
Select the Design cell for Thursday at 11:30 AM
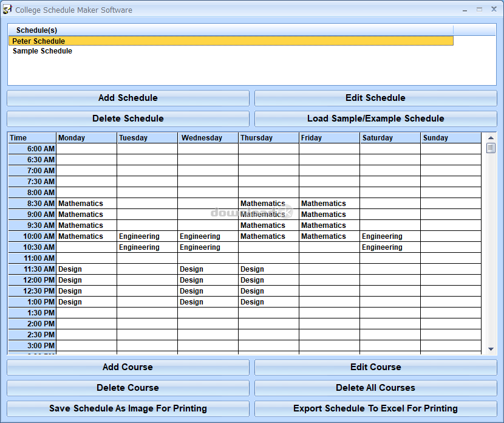point(269,269)
